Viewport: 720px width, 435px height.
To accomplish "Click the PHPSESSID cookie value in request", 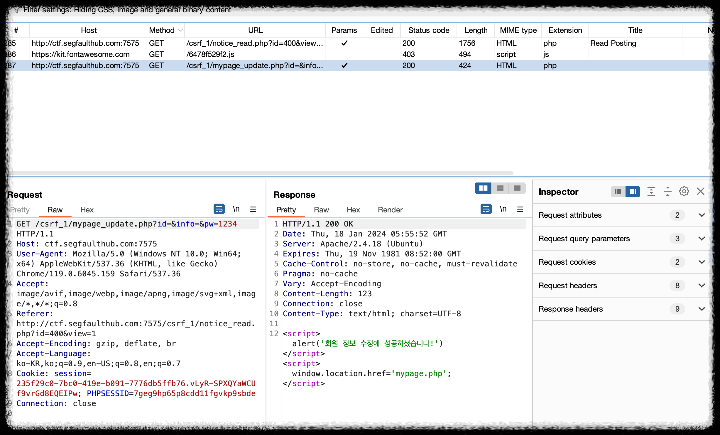I will click(194, 393).
